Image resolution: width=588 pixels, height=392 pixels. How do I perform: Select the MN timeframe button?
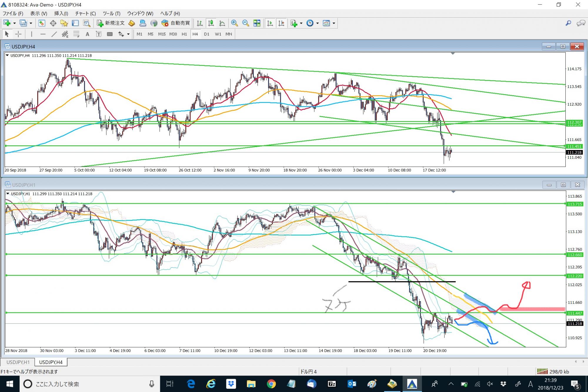[229, 34]
